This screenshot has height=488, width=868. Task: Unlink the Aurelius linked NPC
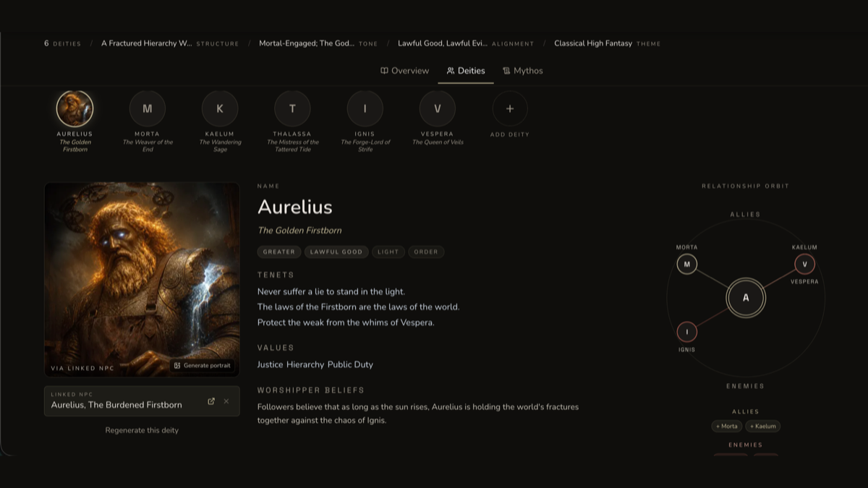click(x=226, y=401)
